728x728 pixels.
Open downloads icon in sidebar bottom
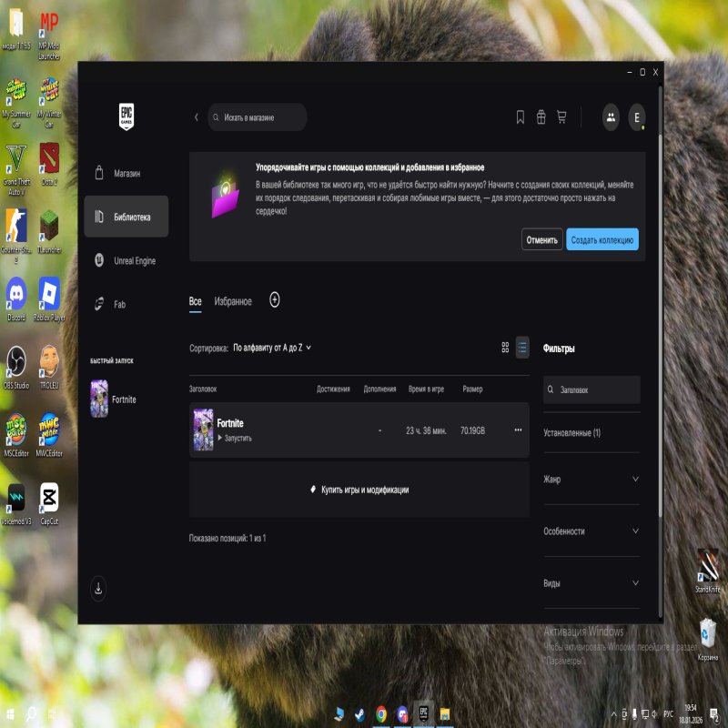coord(99,589)
